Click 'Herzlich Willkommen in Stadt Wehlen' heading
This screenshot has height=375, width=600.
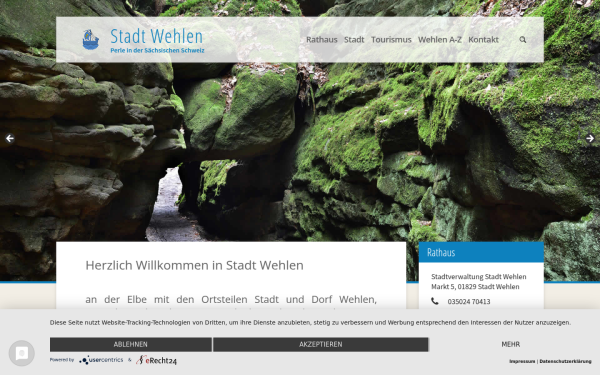[194, 265]
